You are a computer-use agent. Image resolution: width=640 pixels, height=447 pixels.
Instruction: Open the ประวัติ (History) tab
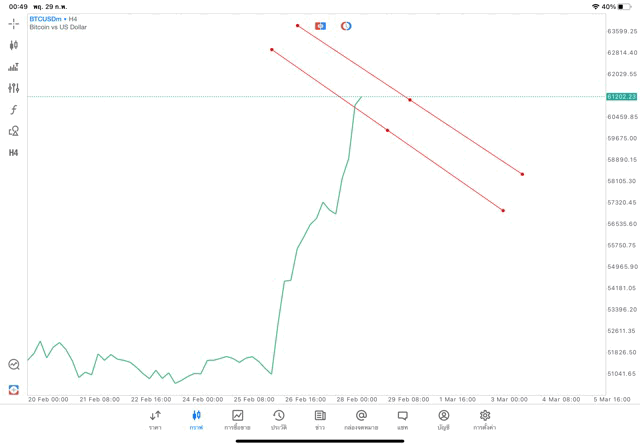tap(279, 419)
